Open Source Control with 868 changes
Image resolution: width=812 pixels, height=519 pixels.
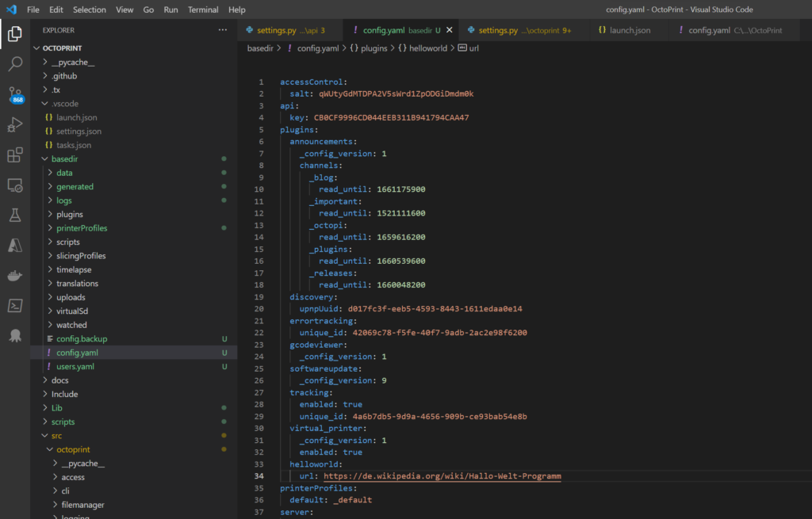pyautogui.click(x=15, y=95)
